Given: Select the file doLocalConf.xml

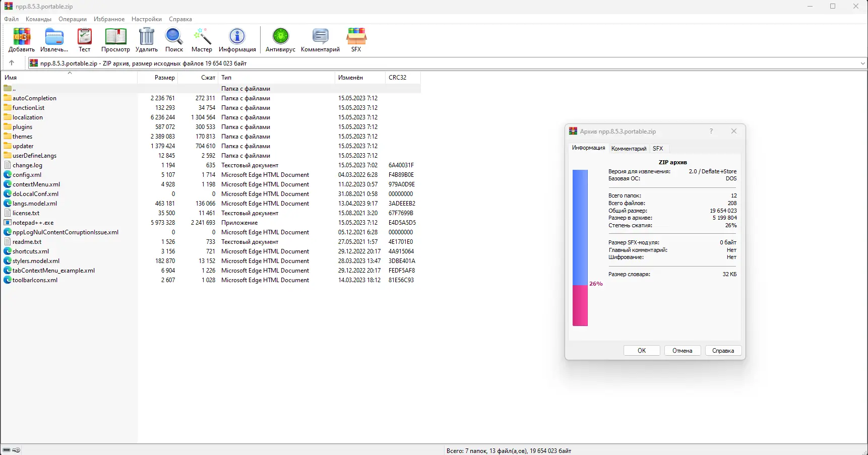Looking at the screenshot, I should click(36, 194).
